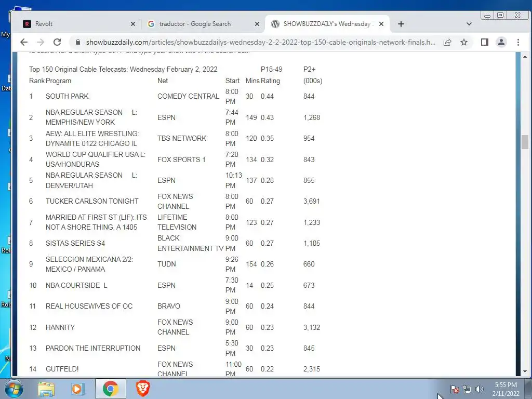Click the page vertical scrollbar thumb
The height and width of the screenshot is (399, 532).
click(525, 142)
